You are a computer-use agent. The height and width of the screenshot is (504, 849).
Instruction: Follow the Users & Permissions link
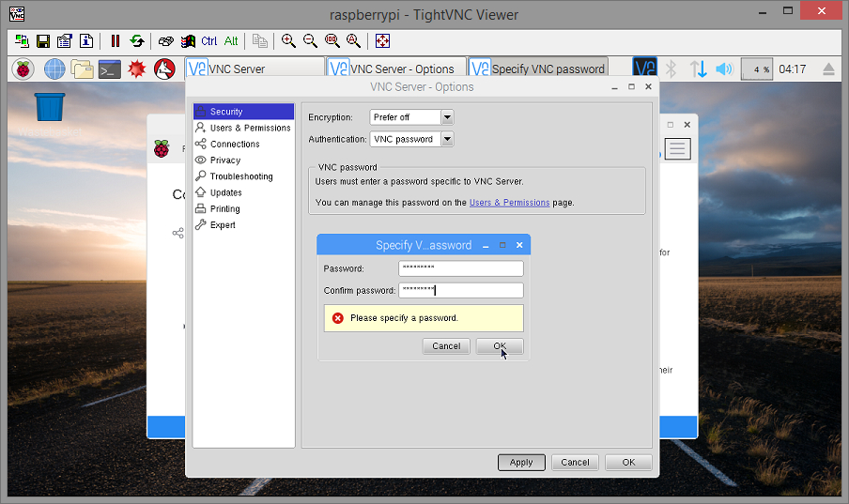click(510, 203)
